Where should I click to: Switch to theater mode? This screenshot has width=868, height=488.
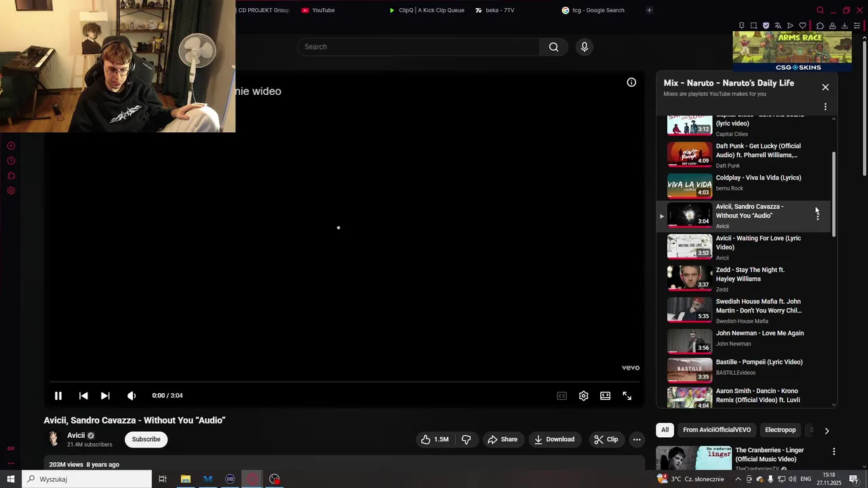click(605, 396)
